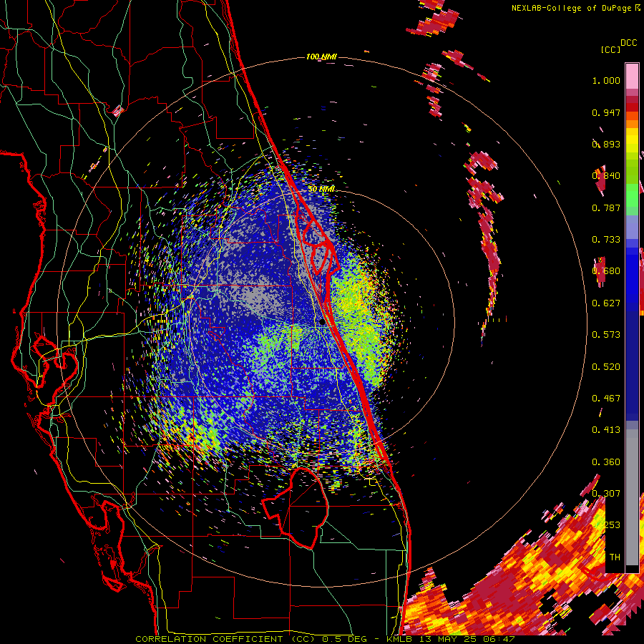Click the 0.893 scale value

[606, 144]
